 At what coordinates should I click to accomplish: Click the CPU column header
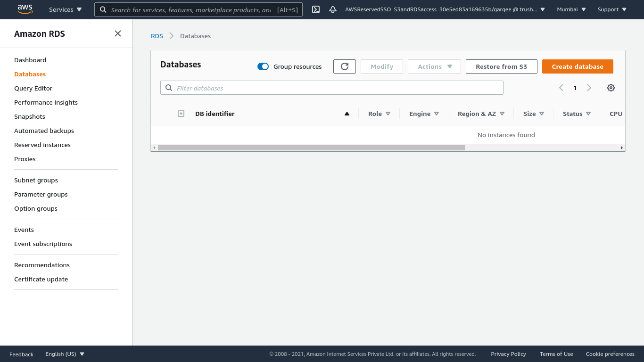pos(616,114)
